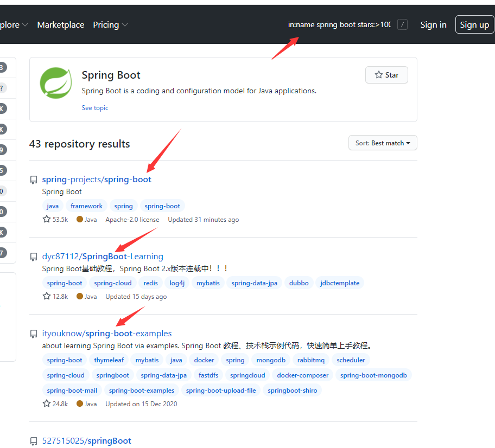The width and height of the screenshot is (495, 448).
Task: Click the '43 repository results' heading
Action: [x=80, y=144]
